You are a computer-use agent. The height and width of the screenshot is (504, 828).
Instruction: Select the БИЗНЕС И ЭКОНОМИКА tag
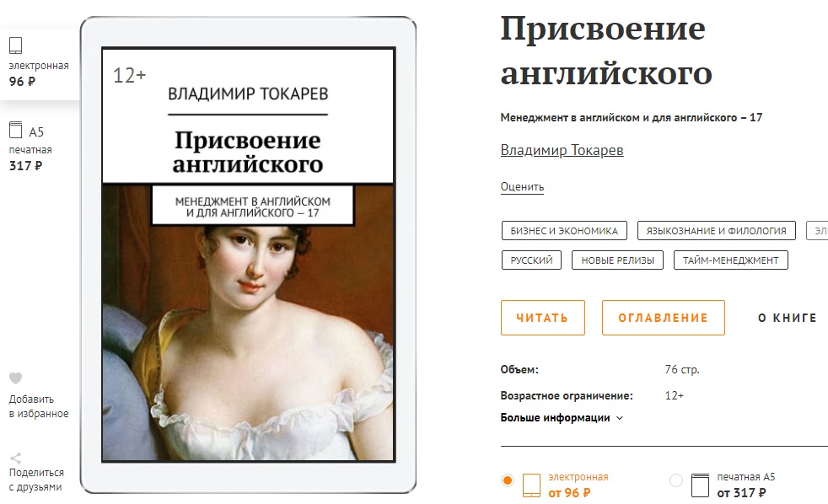click(564, 231)
